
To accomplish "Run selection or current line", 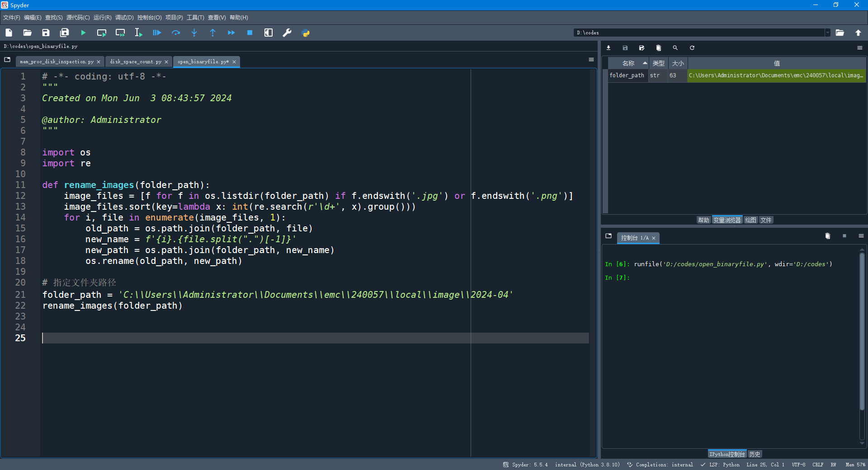I will tap(138, 33).
